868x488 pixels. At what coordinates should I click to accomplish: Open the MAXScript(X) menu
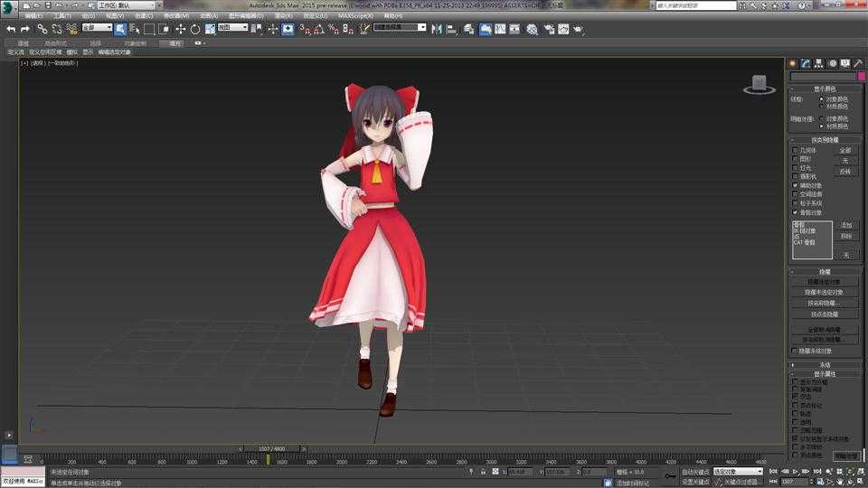point(355,16)
